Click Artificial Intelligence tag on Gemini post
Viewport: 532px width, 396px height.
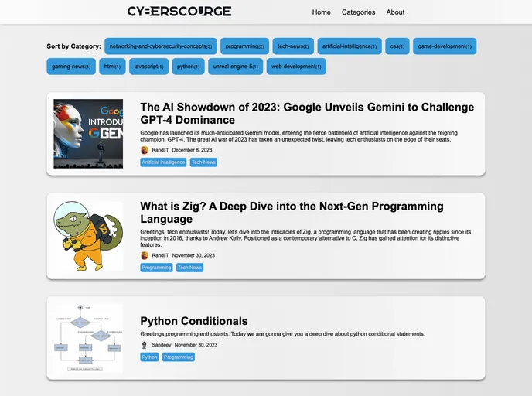pyautogui.click(x=163, y=162)
